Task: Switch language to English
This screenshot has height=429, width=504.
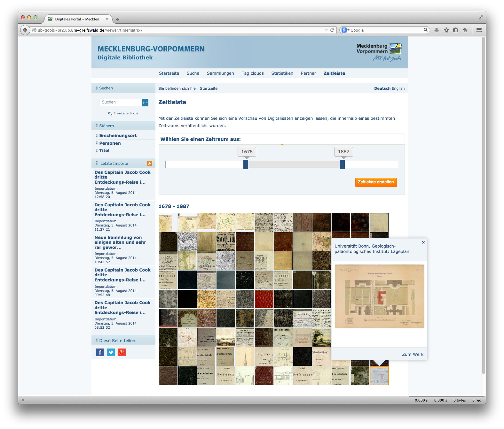Action: tap(398, 88)
